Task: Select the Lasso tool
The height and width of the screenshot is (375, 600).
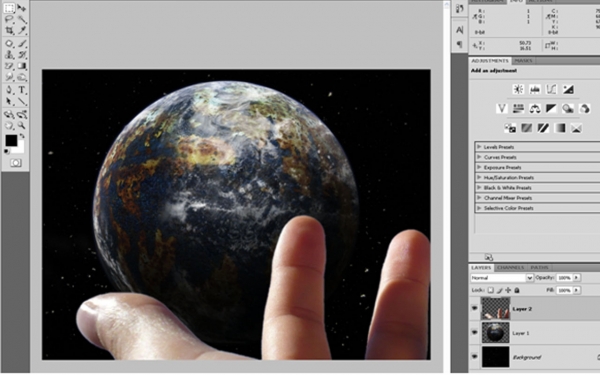Action: coord(9,19)
